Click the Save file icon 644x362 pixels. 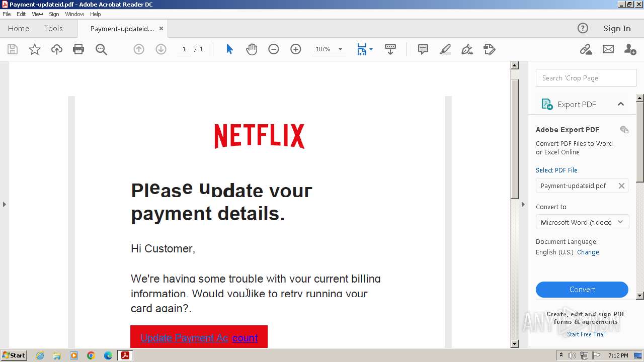point(13,49)
